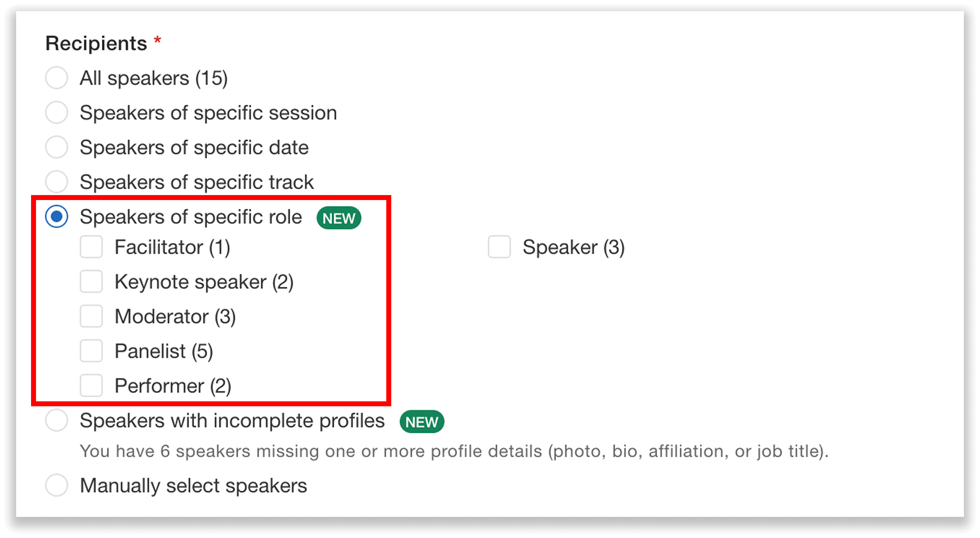Click the NEW badge beside incomplete profiles
Image resolution: width=980 pixels, height=538 pixels.
click(x=421, y=422)
